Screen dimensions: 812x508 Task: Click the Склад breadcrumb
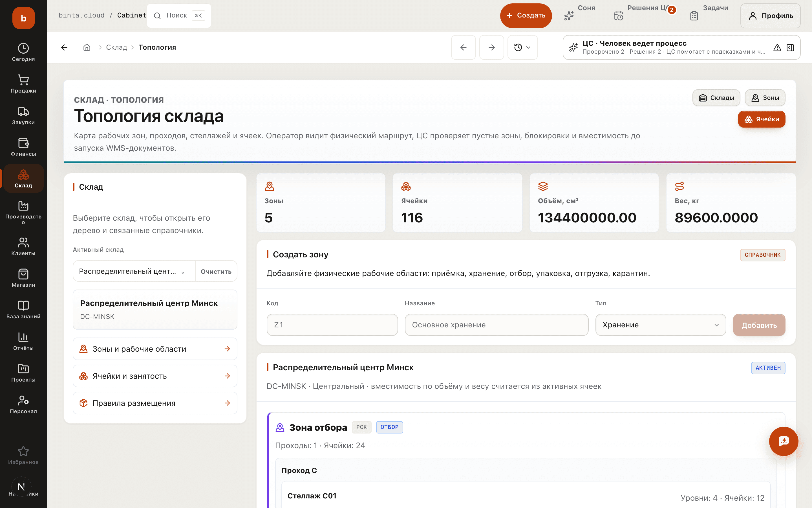pos(116,47)
